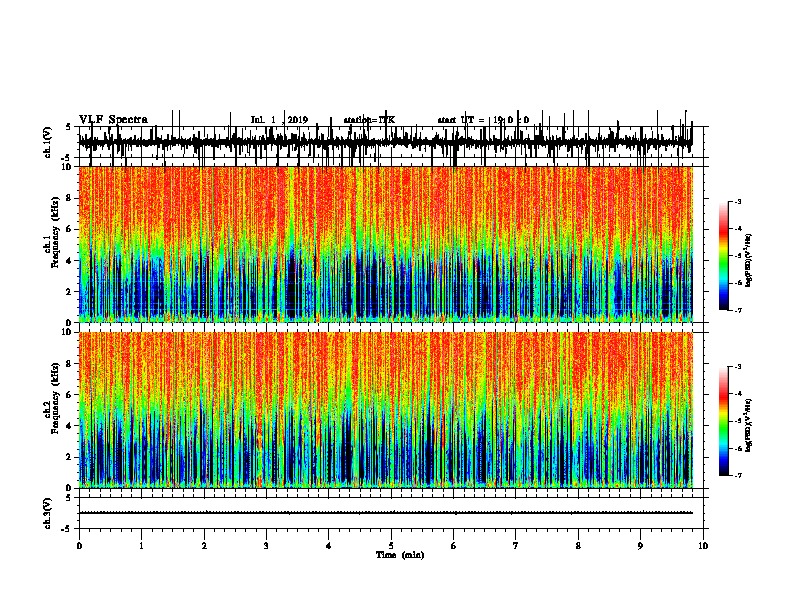Click the time axis tick label "7"
The height and width of the screenshot is (612, 792).
tap(516, 546)
